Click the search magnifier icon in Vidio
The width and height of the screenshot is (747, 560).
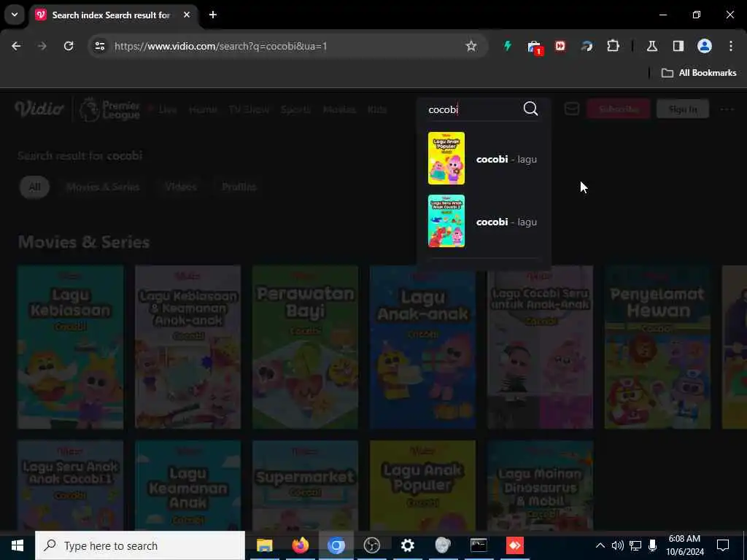click(x=530, y=109)
